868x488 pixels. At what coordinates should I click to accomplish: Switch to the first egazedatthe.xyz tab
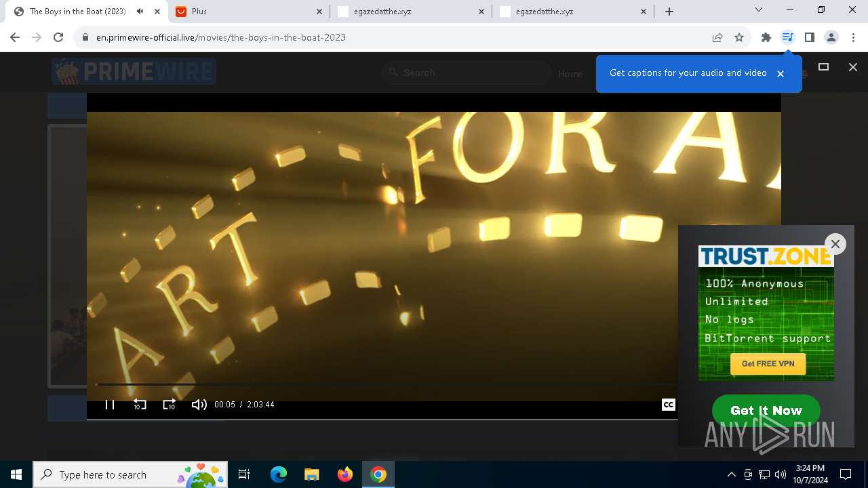coord(411,12)
